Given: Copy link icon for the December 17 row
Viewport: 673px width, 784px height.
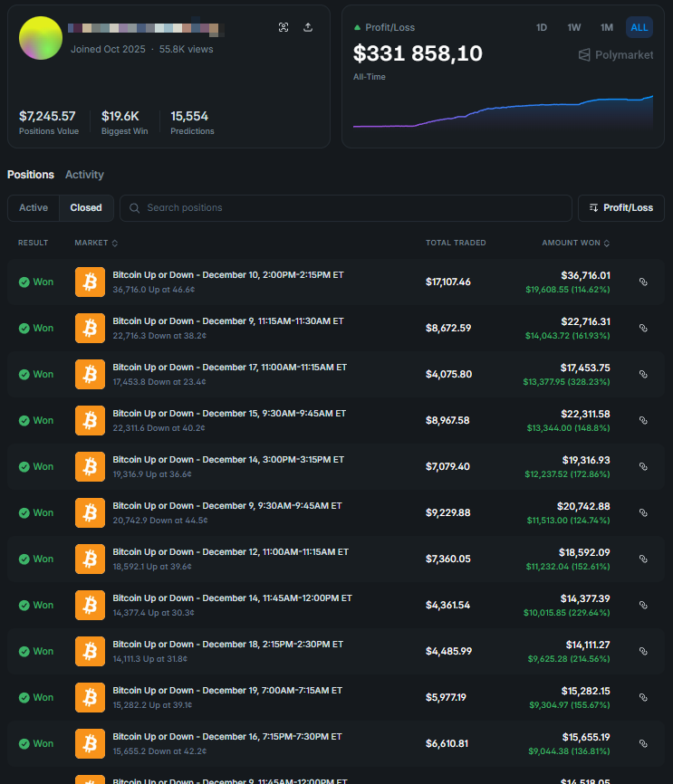Looking at the screenshot, I should (643, 374).
